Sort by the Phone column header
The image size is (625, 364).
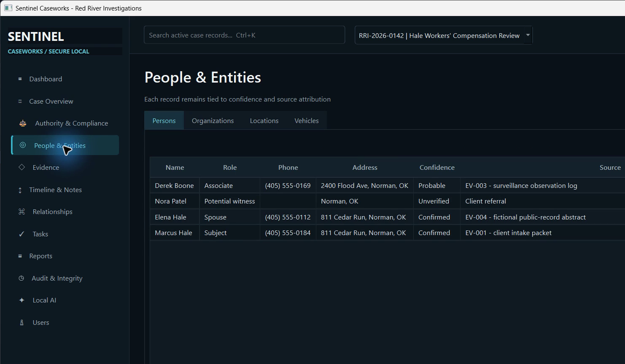point(288,167)
